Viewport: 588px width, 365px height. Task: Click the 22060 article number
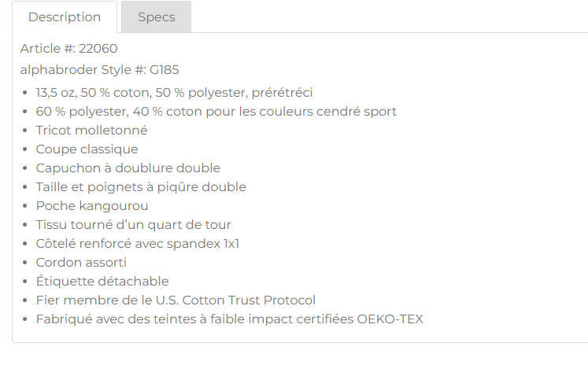point(98,49)
